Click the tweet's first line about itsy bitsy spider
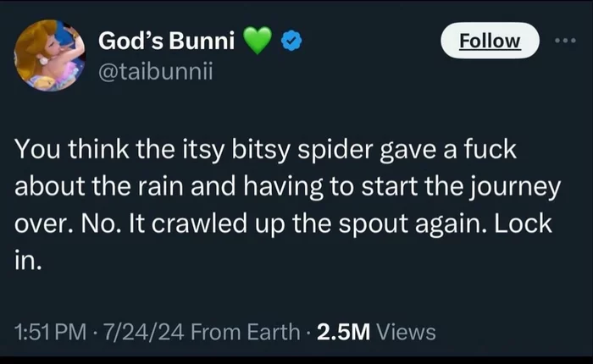The image size is (593, 364). [265, 150]
